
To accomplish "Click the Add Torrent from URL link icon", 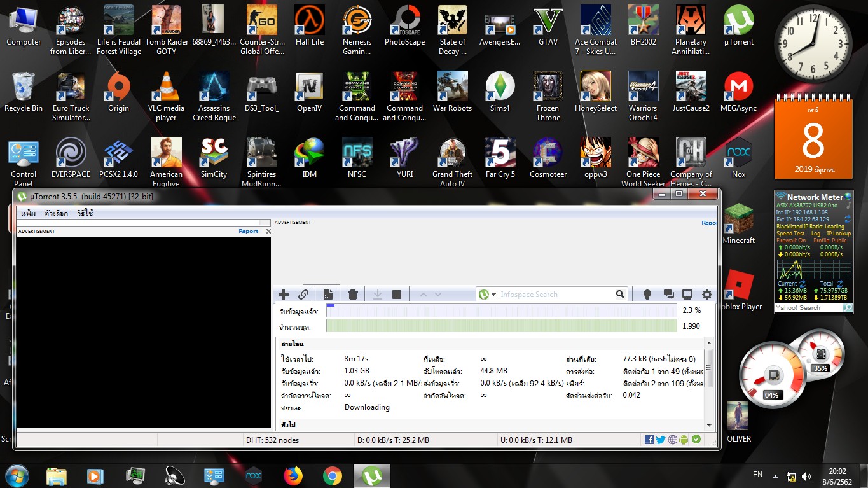I will (303, 295).
